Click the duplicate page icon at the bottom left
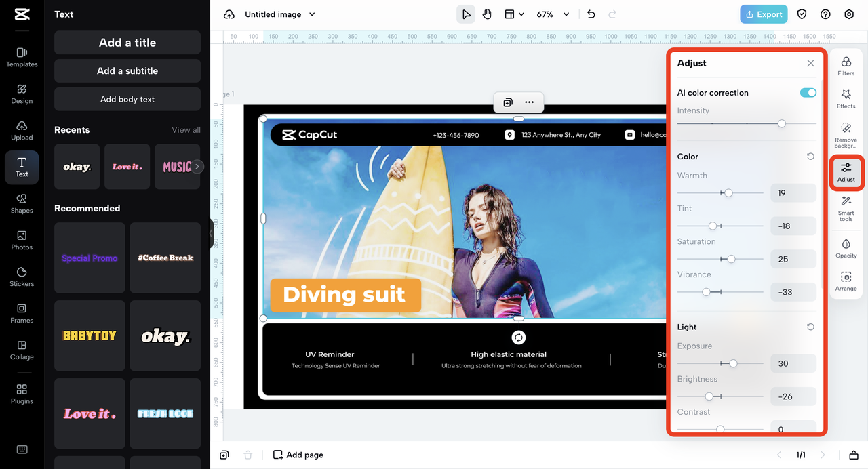 point(224,455)
